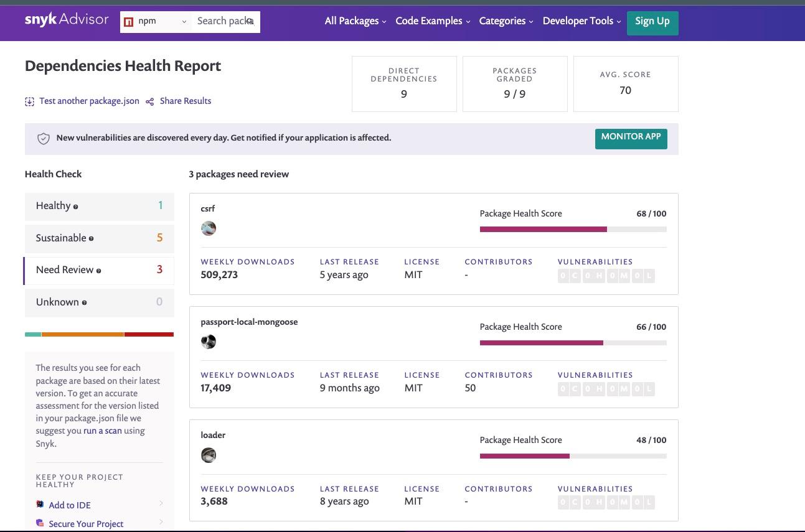
Task: Open the csrf package link
Action: (208, 208)
